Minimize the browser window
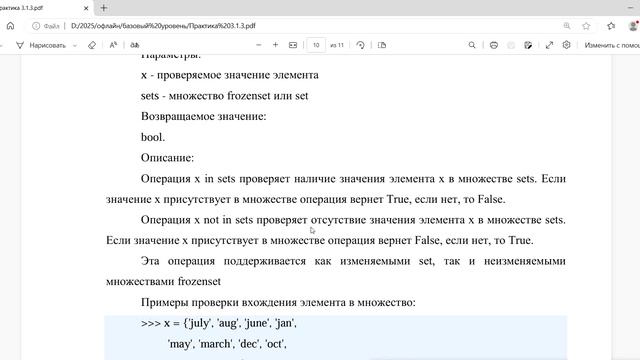 [631, 8]
